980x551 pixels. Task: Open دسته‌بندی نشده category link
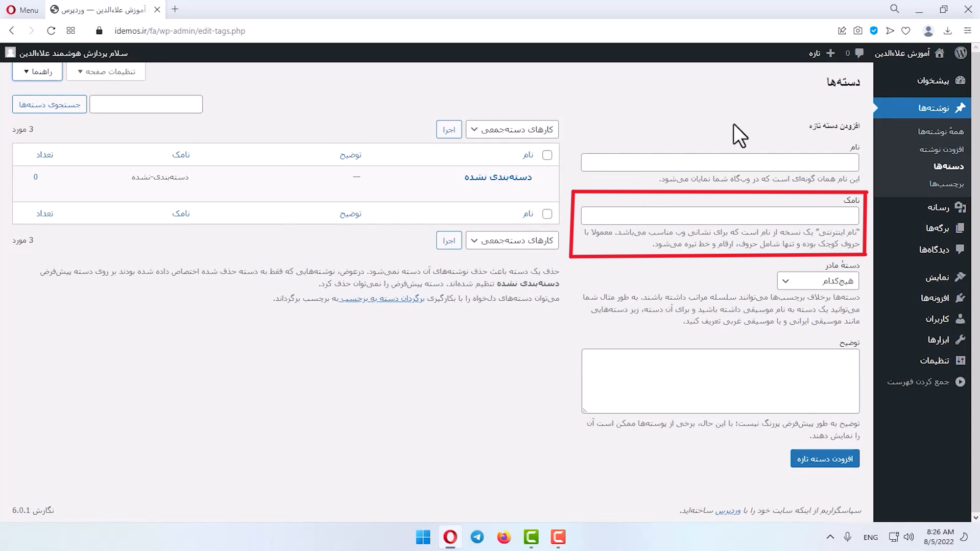click(498, 177)
